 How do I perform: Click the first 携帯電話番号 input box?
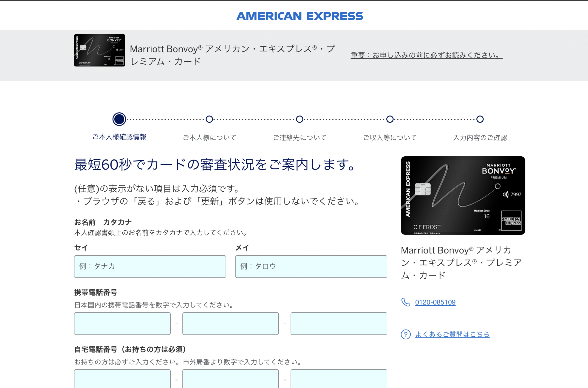122,324
